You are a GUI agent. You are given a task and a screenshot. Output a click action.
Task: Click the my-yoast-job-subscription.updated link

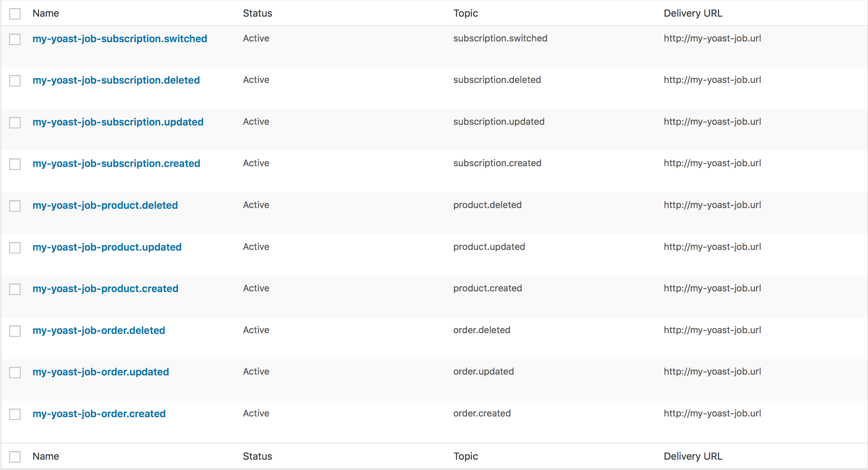118,122
